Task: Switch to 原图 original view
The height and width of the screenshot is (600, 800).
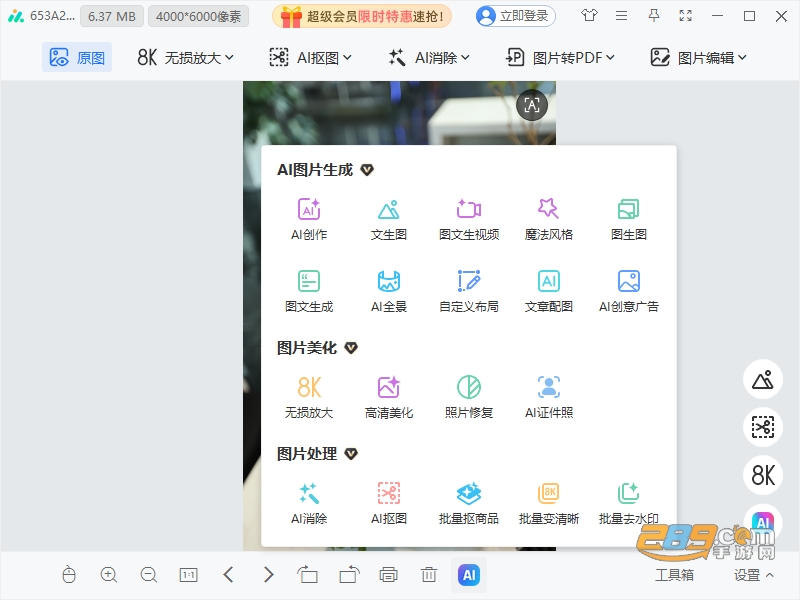Action: [x=77, y=57]
